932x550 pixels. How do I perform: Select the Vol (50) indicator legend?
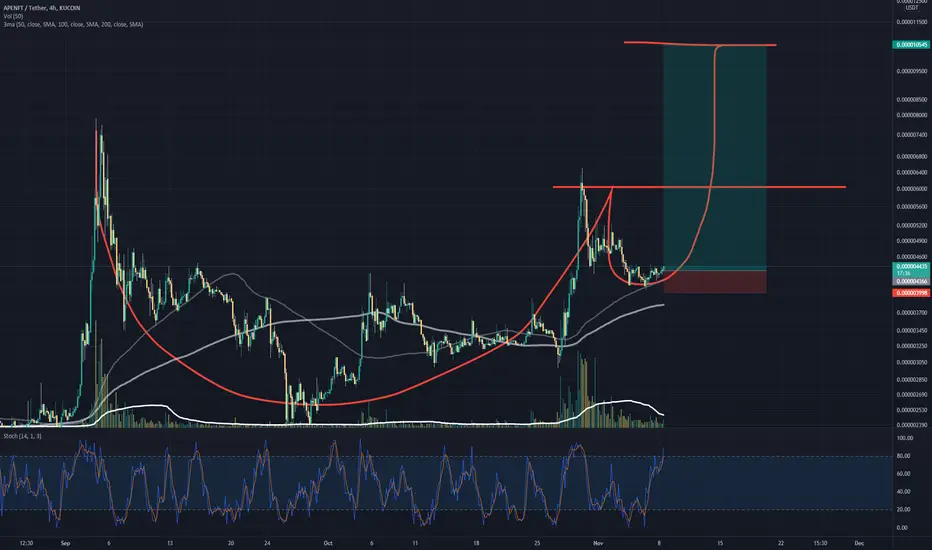(13, 16)
